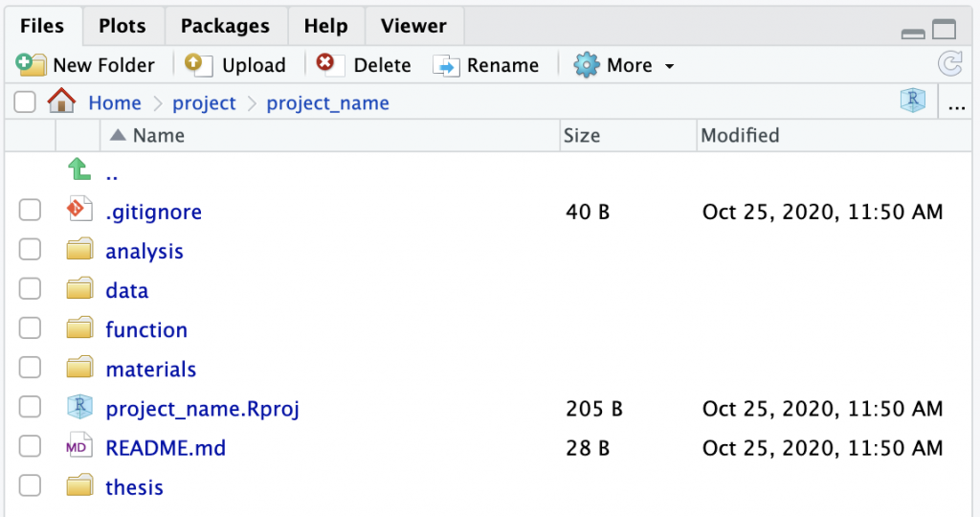Open the analysis folder link
The width and height of the screenshot is (980, 517).
144,251
